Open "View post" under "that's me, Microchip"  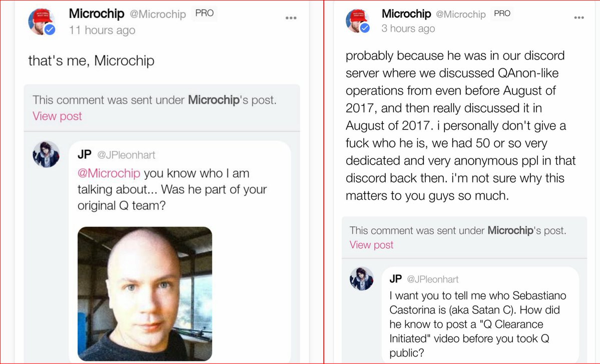coord(57,116)
